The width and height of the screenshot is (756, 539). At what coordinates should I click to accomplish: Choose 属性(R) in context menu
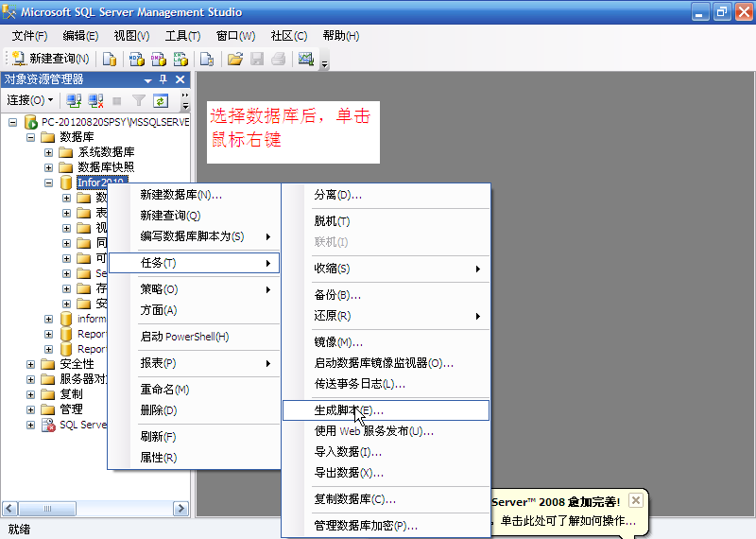(x=195, y=458)
